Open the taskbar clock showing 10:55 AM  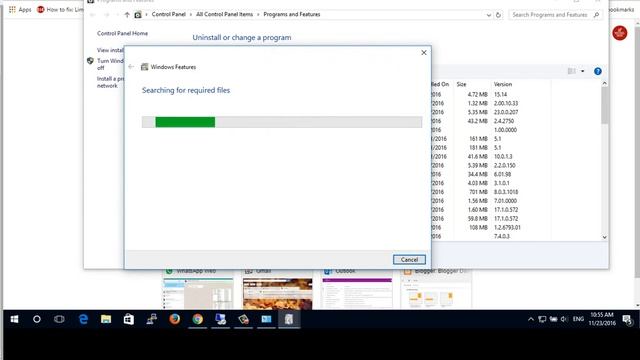tap(602, 319)
